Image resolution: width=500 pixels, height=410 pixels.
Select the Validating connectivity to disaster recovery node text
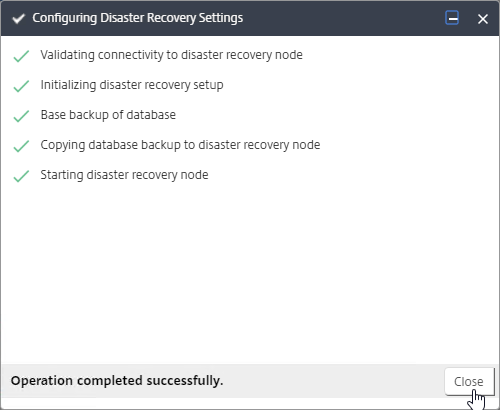(x=171, y=55)
